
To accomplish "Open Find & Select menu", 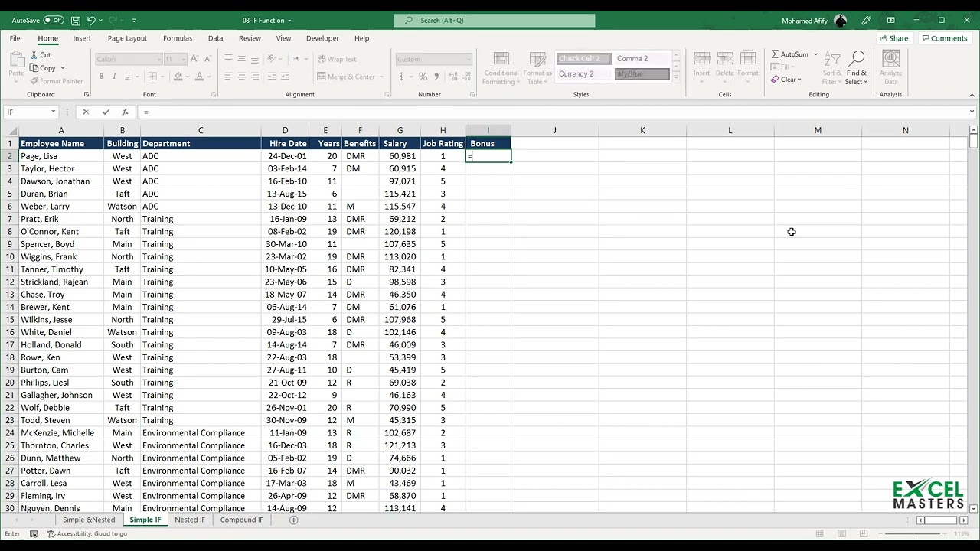I will (857, 69).
